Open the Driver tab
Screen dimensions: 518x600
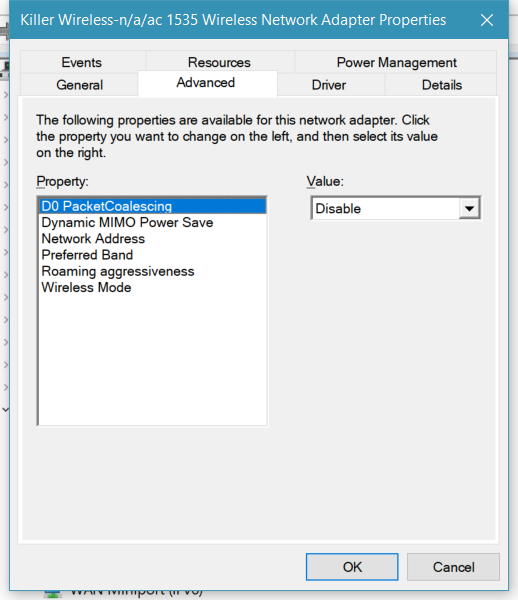pos(329,85)
